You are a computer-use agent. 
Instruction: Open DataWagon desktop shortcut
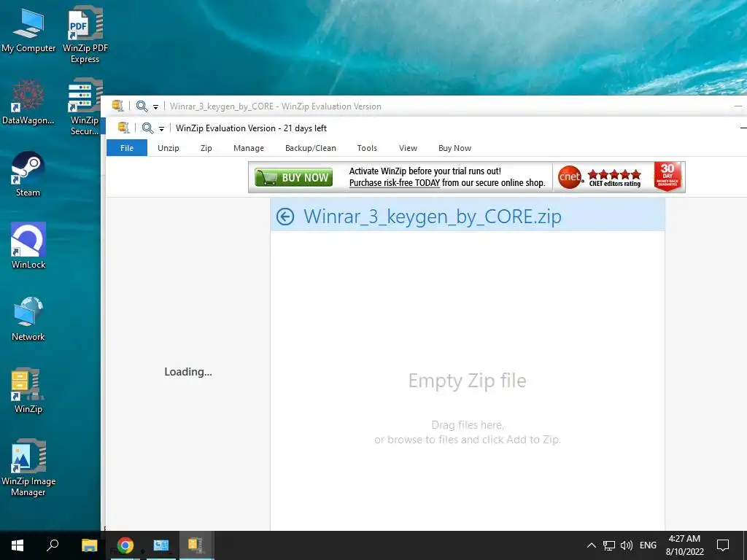[28, 102]
